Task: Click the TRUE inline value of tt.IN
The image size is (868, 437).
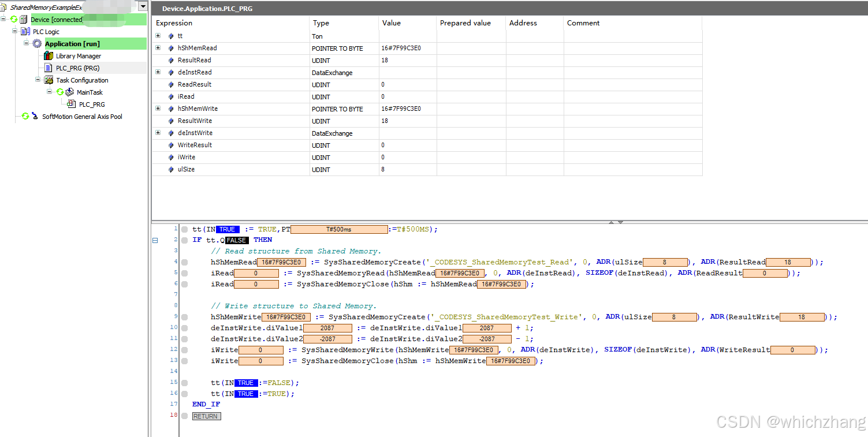Action: point(228,229)
